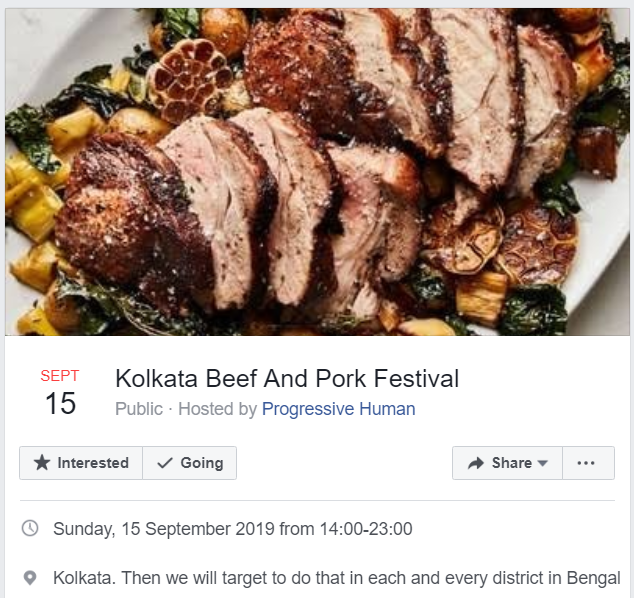This screenshot has width=634, height=598.
Task: Open the Progressive Human host page
Action: click(338, 409)
